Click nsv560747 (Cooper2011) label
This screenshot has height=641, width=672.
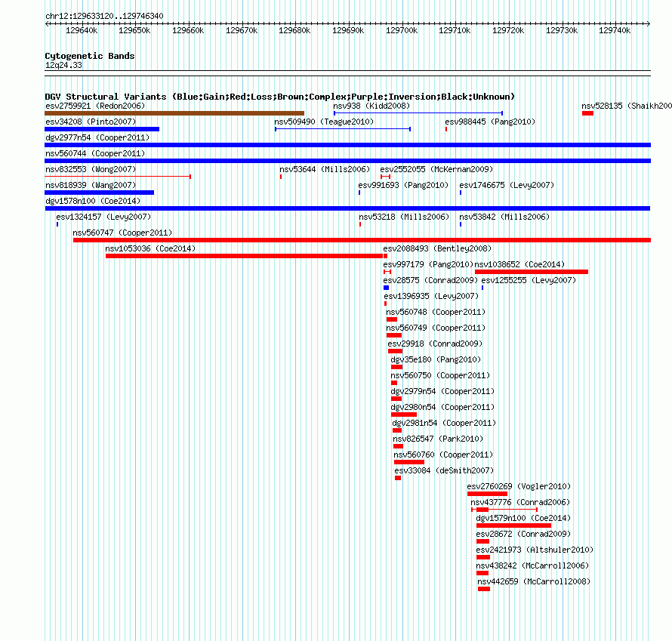122,233
